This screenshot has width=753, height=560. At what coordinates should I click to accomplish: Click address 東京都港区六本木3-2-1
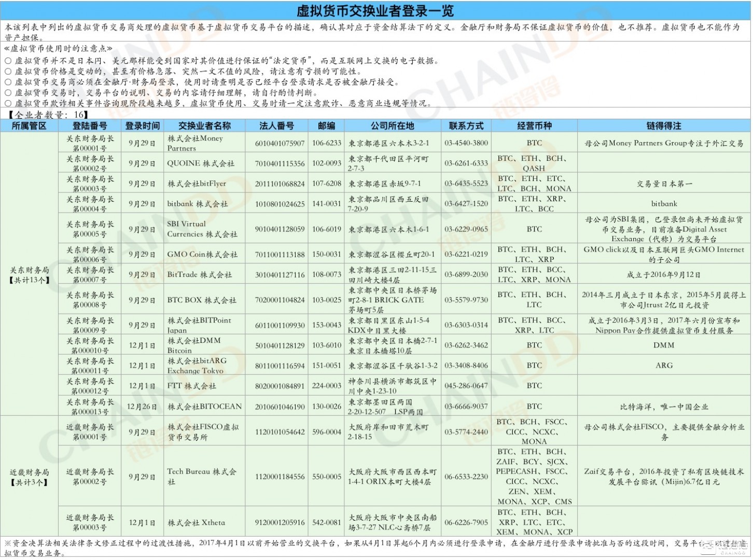point(389,143)
